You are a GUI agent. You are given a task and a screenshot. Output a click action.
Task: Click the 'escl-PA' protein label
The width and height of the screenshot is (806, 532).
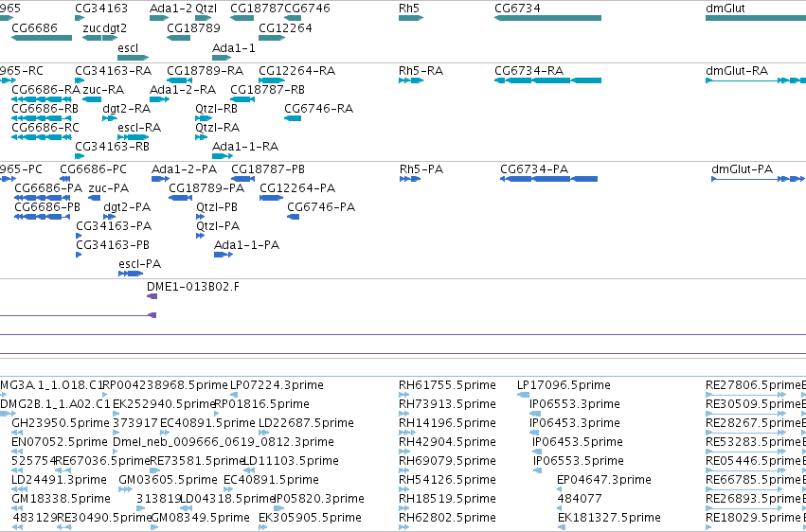click(140, 264)
